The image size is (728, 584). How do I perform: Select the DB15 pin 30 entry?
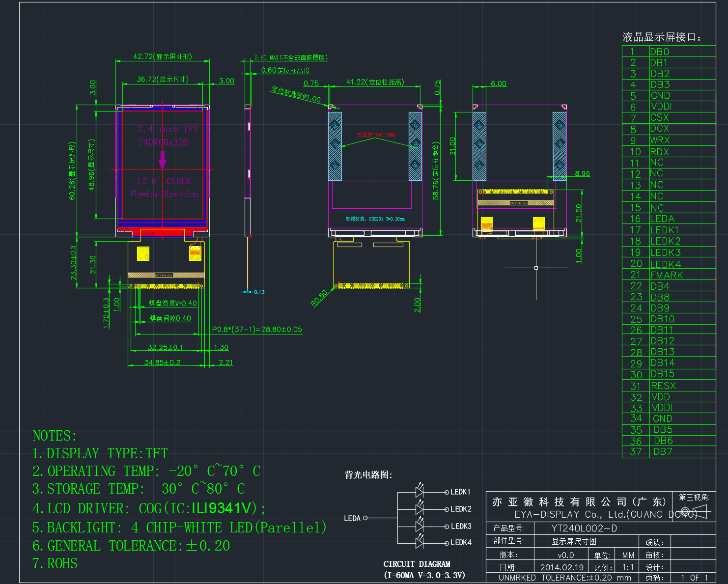pyautogui.click(x=663, y=374)
